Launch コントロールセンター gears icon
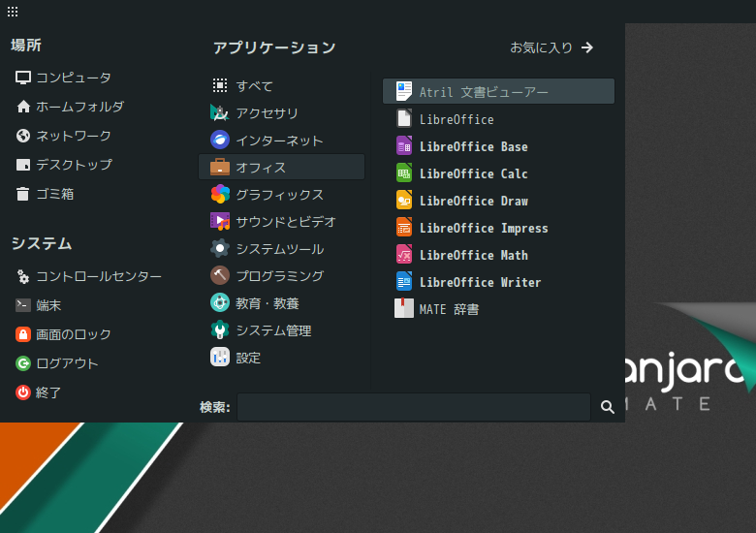Image resolution: width=756 pixels, height=533 pixels. [22, 276]
